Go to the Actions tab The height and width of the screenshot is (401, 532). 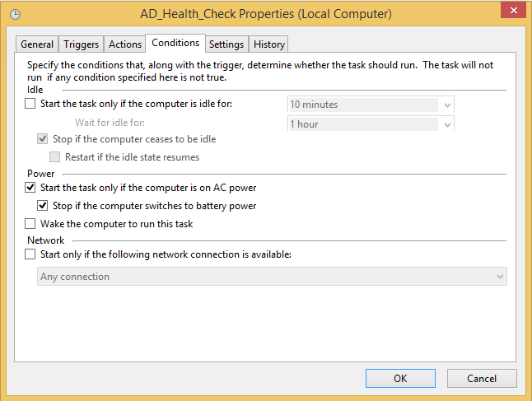coord(125,44)
